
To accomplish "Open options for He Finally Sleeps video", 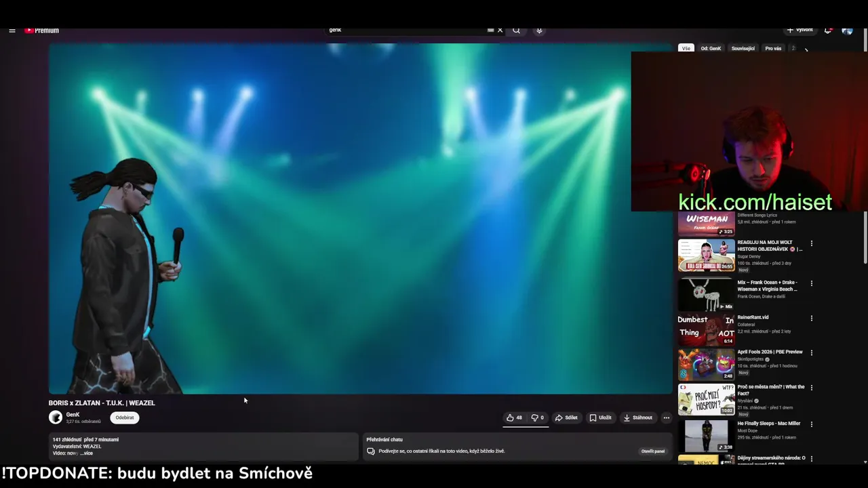I will [811, 424].
